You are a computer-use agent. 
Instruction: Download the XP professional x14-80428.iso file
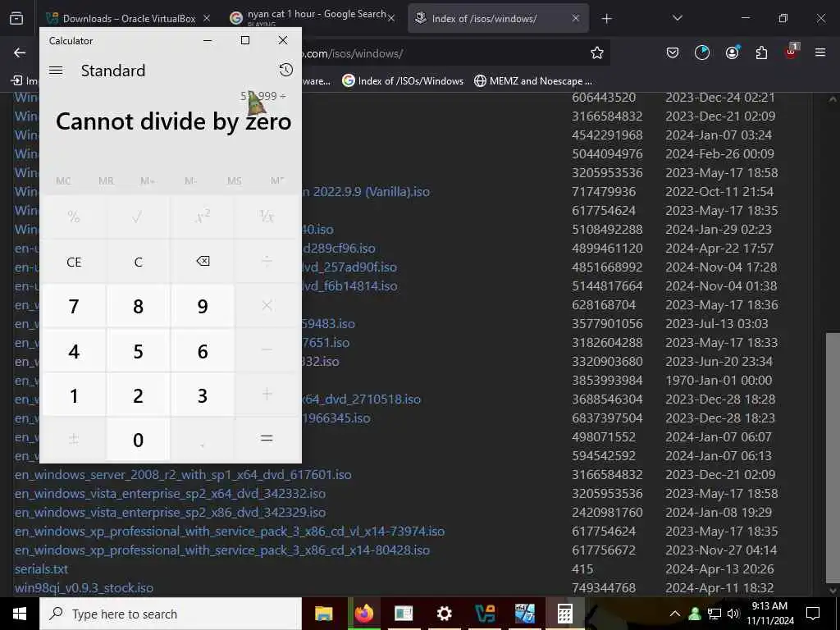(x=221, y=550)
